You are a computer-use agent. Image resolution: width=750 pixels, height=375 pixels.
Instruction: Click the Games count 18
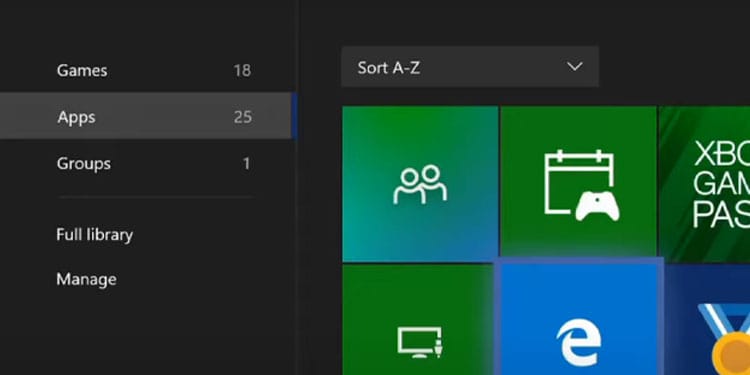[242, 71]
